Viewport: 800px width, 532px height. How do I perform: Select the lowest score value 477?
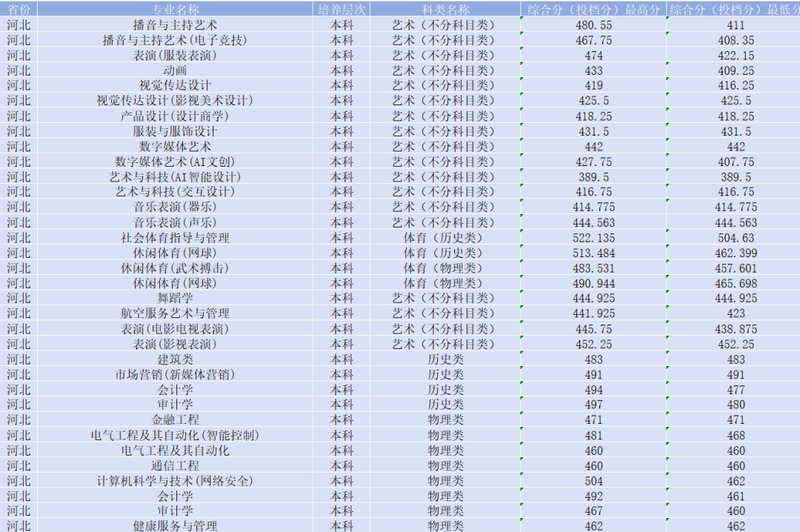(x=736, y=390)
